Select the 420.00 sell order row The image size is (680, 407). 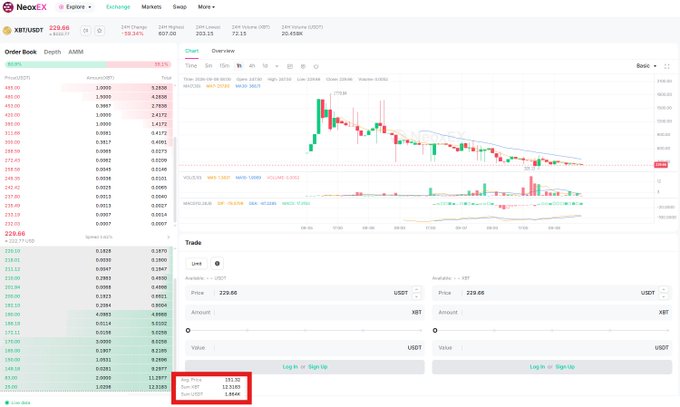(88, 115)
